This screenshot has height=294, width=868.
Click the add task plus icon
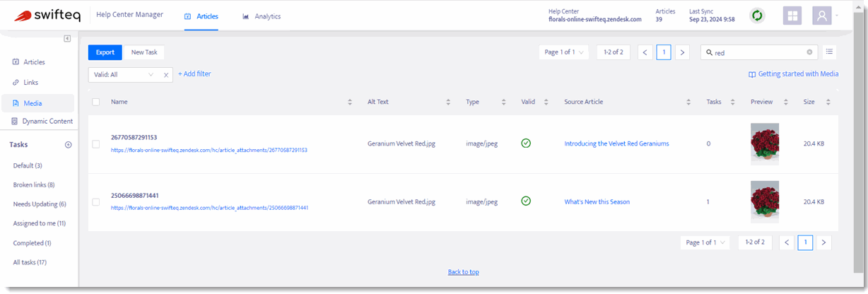click(69, 145)
